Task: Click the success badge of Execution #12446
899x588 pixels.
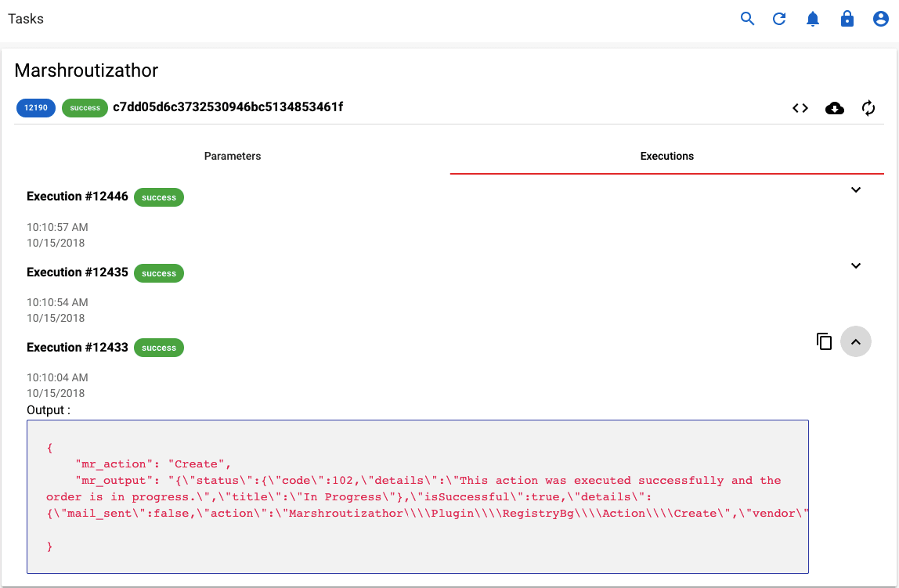Action: [159, 197]
